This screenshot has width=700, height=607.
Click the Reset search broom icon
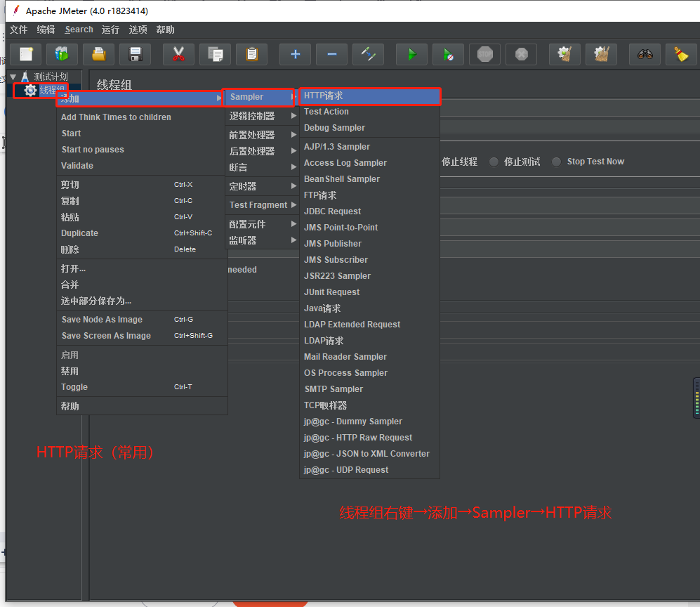pyautogui.click(x=681, y=55)
